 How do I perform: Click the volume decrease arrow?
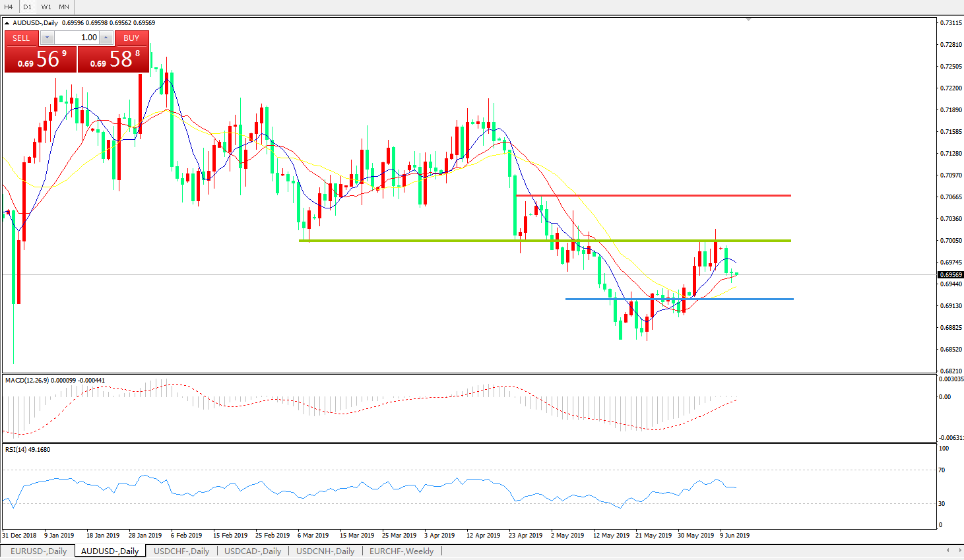pyautogui.click(x=47, y=38)
